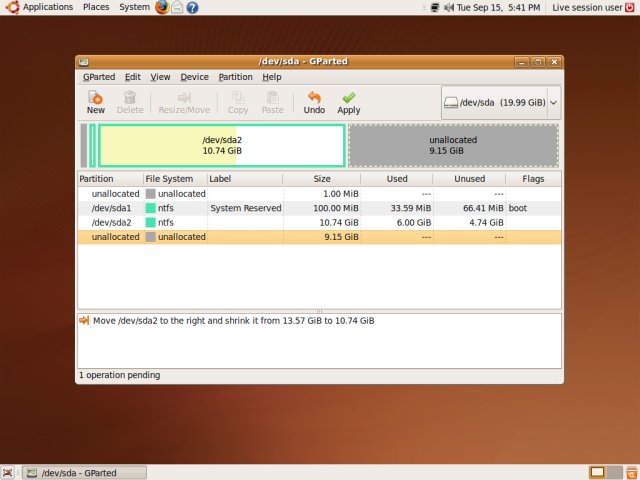Click the Delete partition toolbar icon
The image size is (640, 480).
coord(130,102)
